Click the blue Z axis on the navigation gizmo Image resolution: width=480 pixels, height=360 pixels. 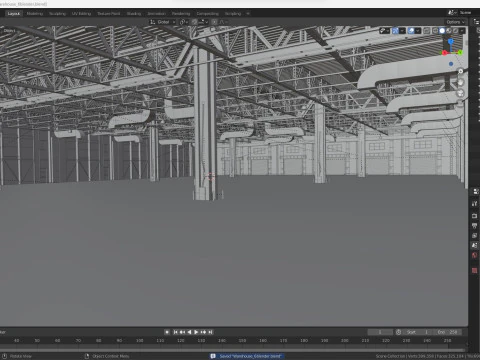pos(451,41)
